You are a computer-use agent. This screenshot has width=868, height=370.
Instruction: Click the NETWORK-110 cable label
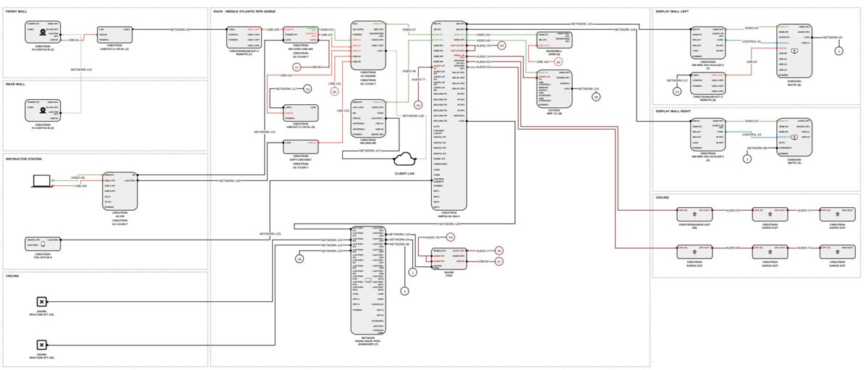pos(81,69)
